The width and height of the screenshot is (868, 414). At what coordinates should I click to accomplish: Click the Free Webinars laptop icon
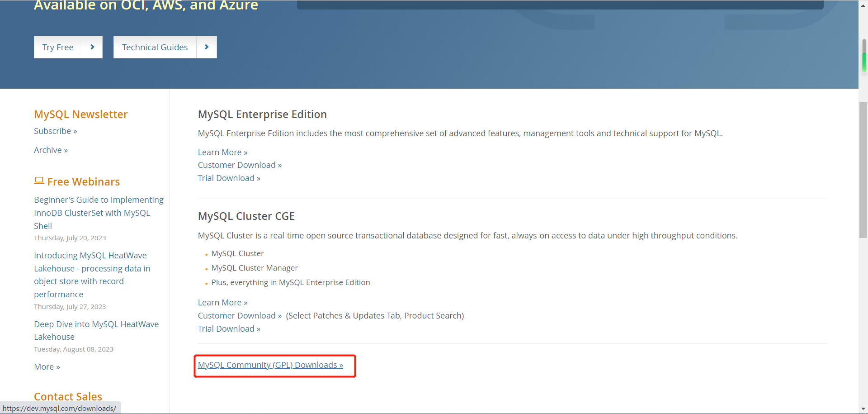[39, 181]
